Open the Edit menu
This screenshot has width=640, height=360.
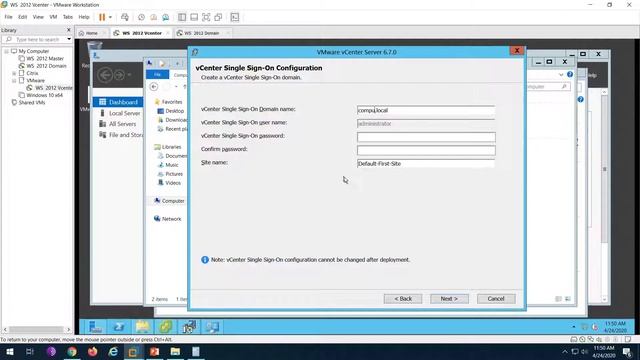click(x=22, y=17)
